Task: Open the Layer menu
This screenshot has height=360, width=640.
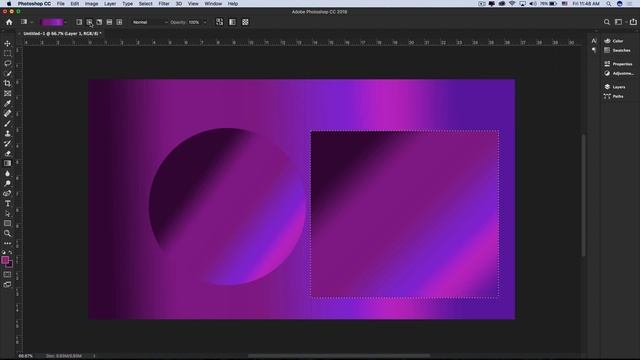Action: [110, 4]
